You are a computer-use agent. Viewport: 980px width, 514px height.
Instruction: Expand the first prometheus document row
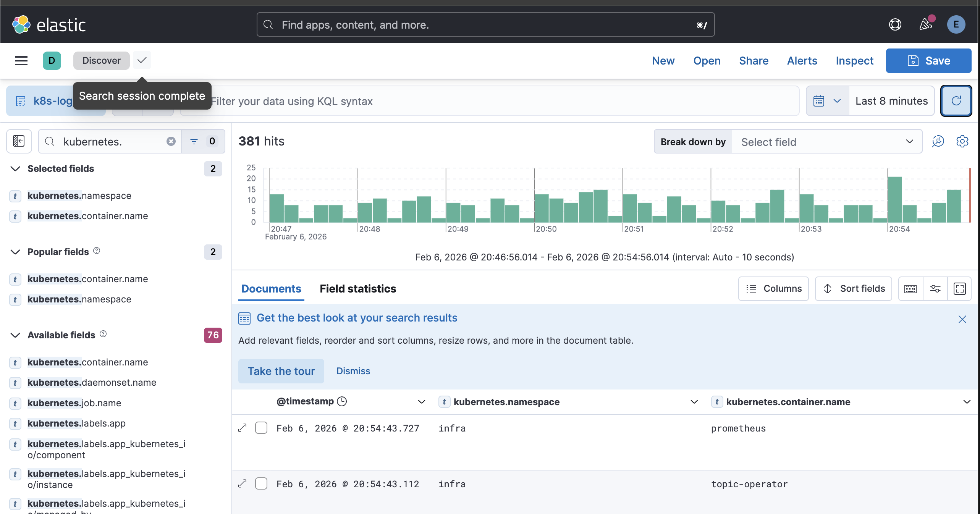242,428
